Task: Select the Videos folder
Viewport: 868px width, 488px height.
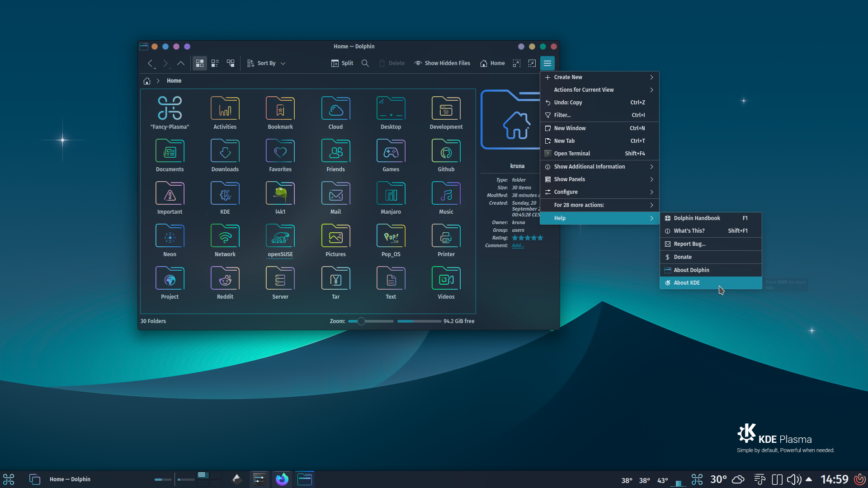Action: [446, 282]
